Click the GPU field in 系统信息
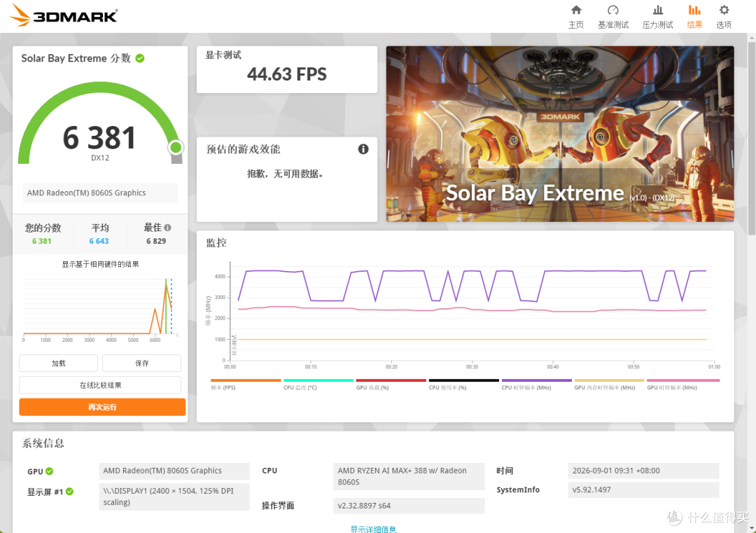This screenshot has width=756, height=533. [174, 471]
